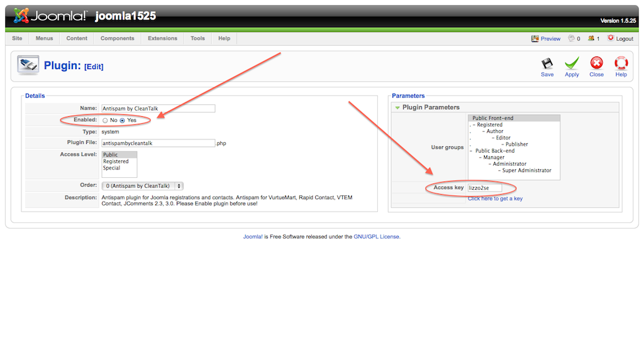Viewport: 644px width, 343px height.
Task: Click the messages count icon
Action: pos(571,38)
